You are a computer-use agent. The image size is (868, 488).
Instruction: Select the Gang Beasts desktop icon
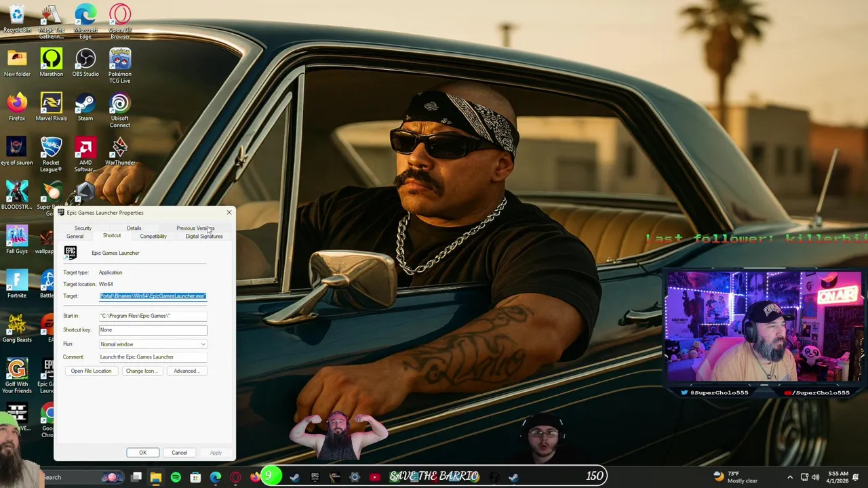click(17, 329)
